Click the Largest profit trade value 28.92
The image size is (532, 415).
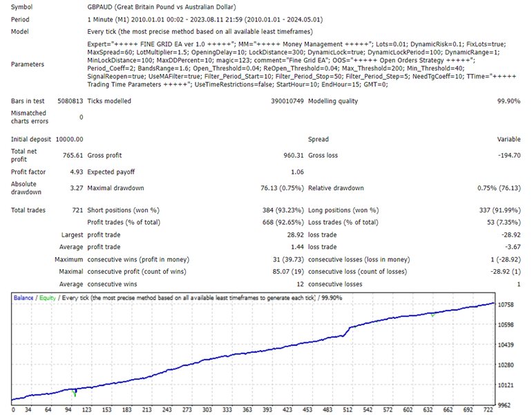pyautogui.click(x=295, y=234)
